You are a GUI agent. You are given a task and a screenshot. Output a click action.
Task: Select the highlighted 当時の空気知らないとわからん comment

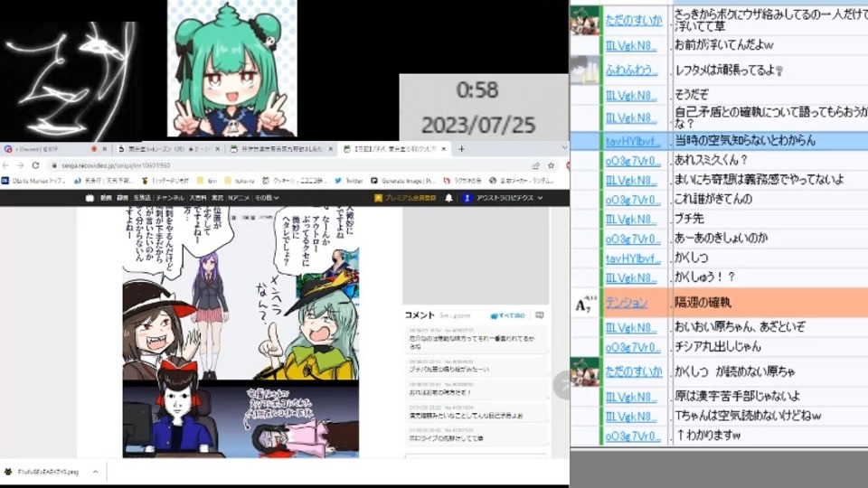coord(745,141)
